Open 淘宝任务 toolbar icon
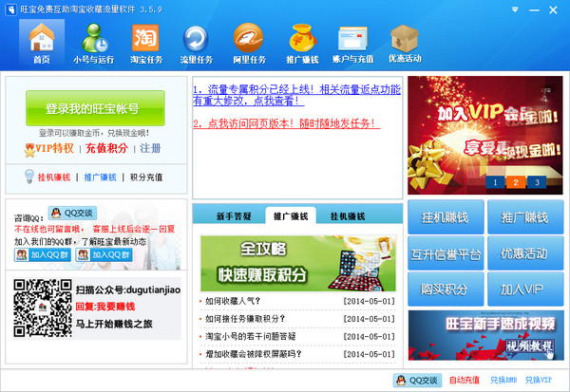The height and width of the screenshot is (392, 570). [146, 43]
